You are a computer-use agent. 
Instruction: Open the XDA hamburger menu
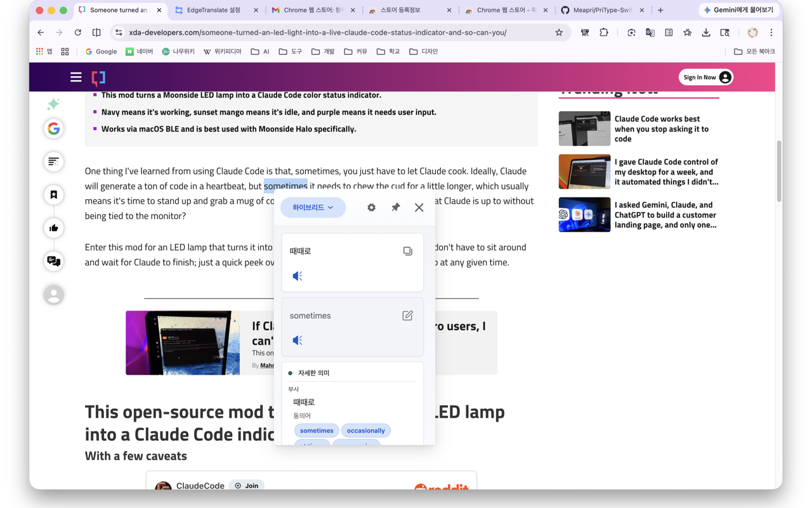[x=76, y=77]
